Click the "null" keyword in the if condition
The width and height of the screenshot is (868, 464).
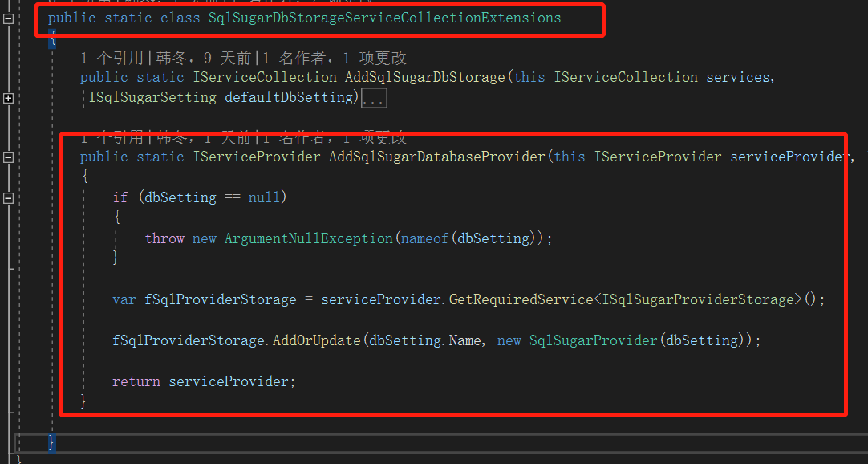click(264, 197)
